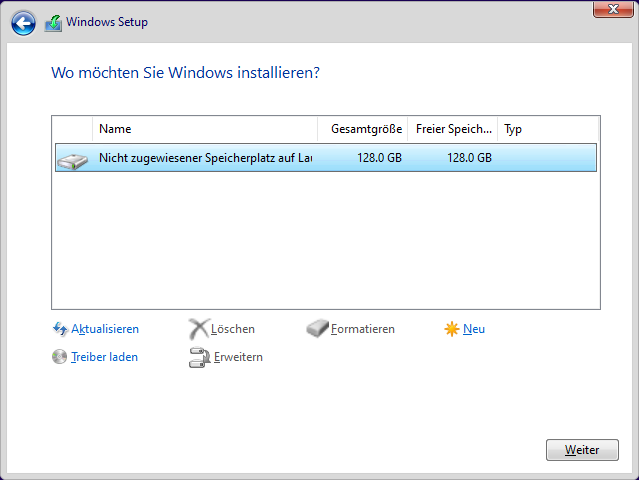Sort by the Gesamtgröße column header

coord(366,129)
